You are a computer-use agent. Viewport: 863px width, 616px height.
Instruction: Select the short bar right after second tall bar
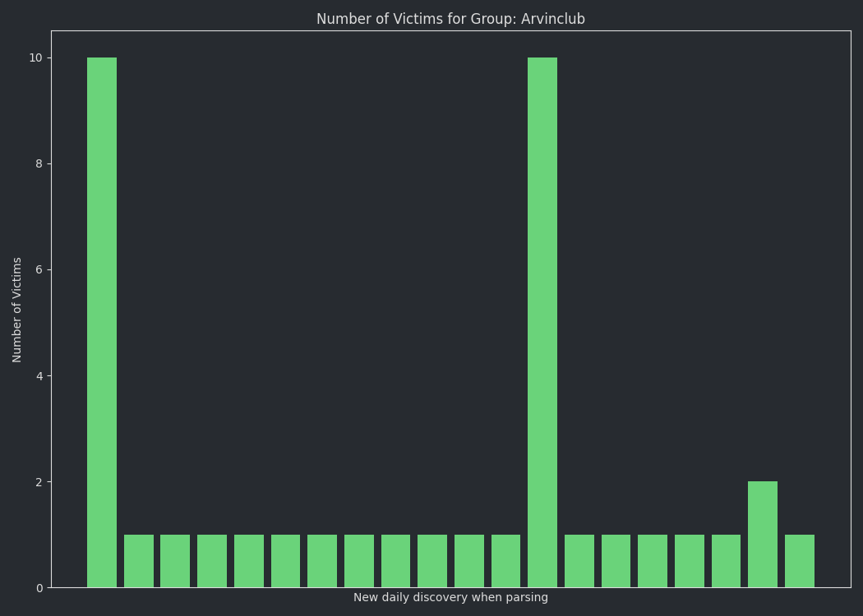point(579,561)
